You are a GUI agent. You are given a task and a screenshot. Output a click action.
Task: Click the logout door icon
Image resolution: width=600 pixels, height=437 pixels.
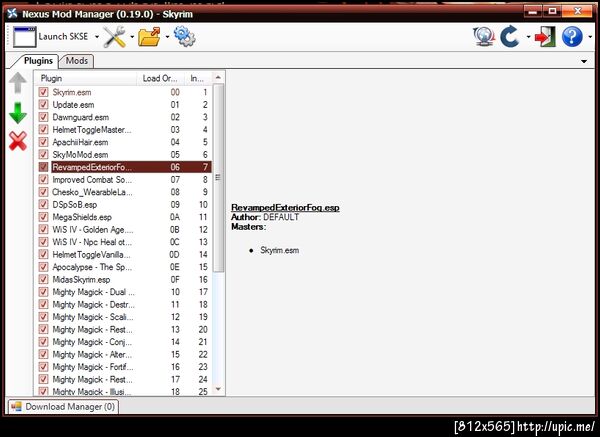coord(545,37)
